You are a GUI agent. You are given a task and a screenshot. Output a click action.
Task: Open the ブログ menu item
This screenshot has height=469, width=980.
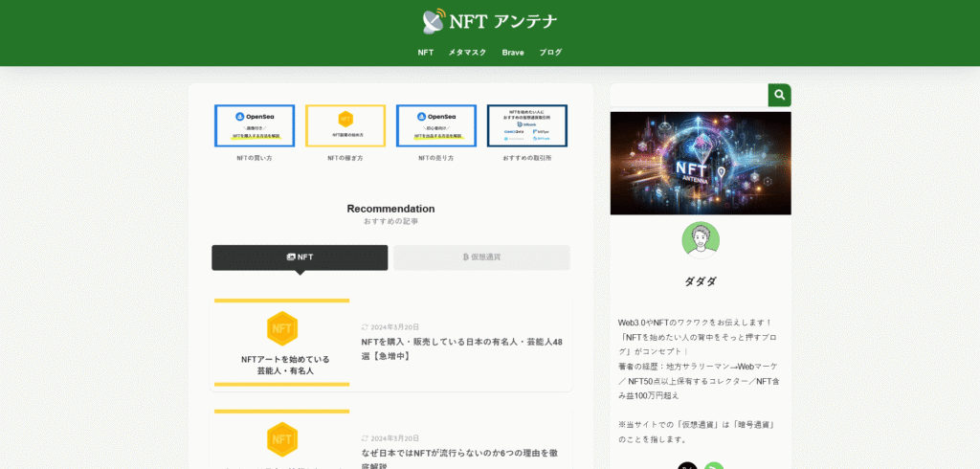550,53
